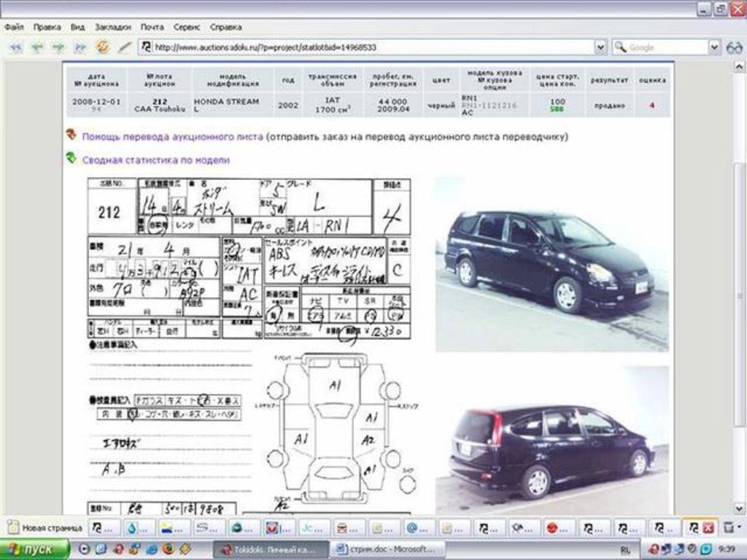
Task: Open the Почта menu
Action: pyautogui.click(x=152, y=27)
